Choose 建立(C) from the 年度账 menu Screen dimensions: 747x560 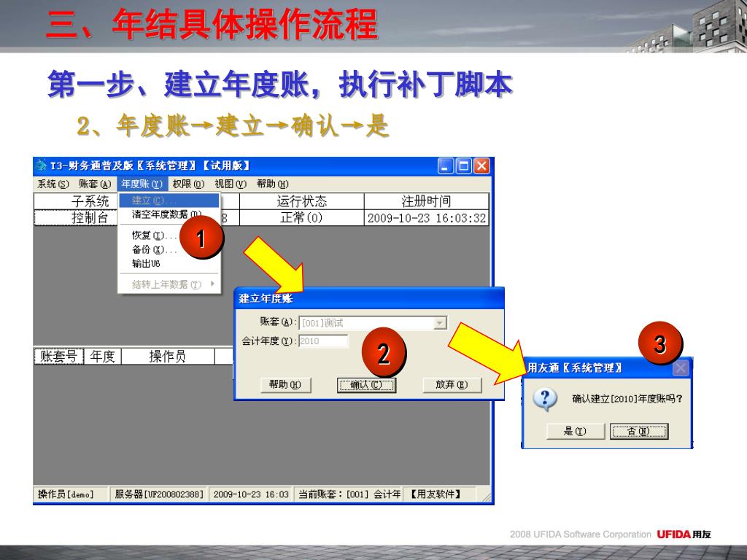[x=169, y=201]
